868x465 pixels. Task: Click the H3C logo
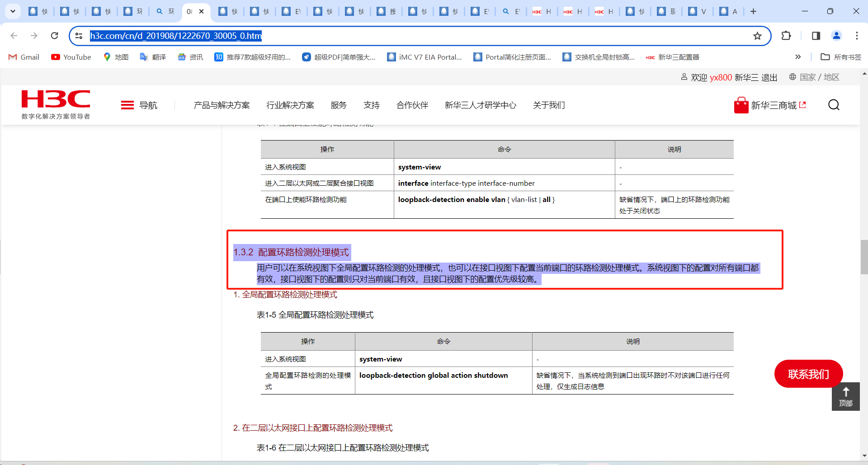pos(56,104)
